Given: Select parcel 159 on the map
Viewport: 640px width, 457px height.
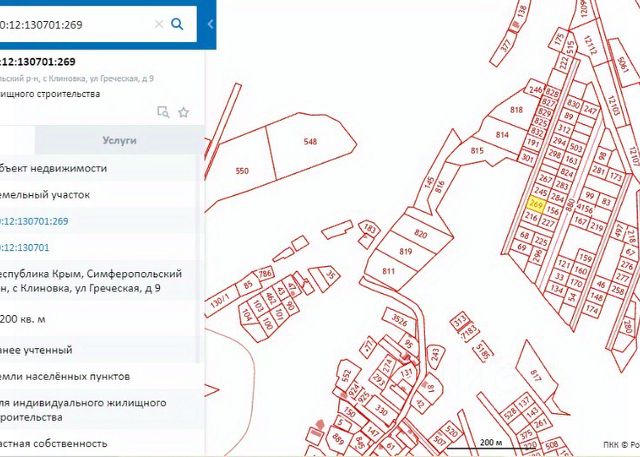Looking at the screenshot, I should tap(585, 258).
